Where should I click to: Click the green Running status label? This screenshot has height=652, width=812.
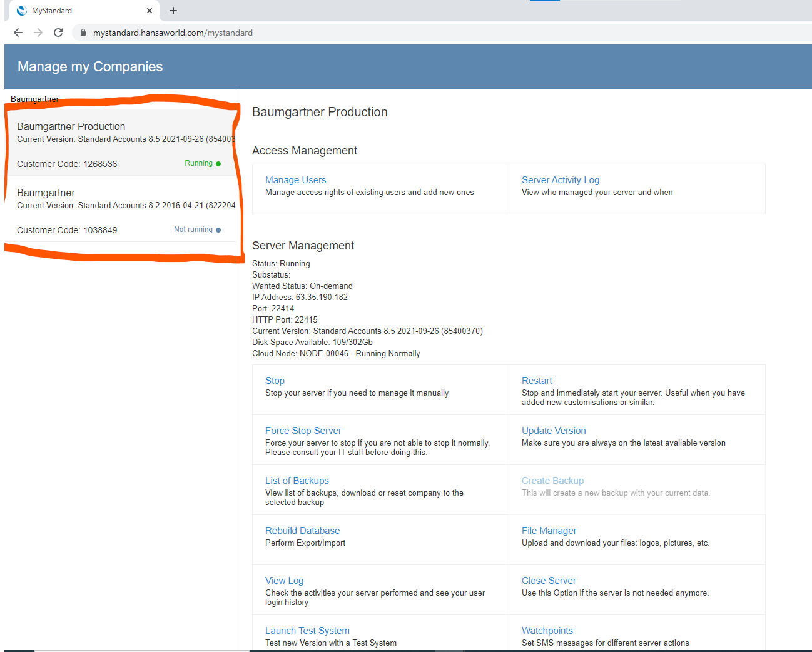point(198,163)
